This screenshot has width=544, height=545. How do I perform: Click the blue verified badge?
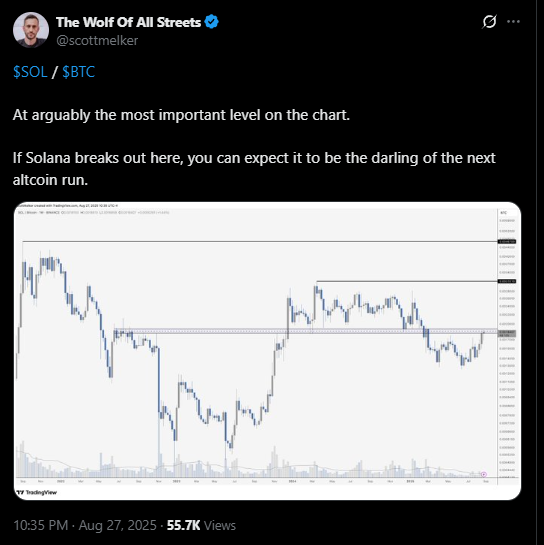211,22
